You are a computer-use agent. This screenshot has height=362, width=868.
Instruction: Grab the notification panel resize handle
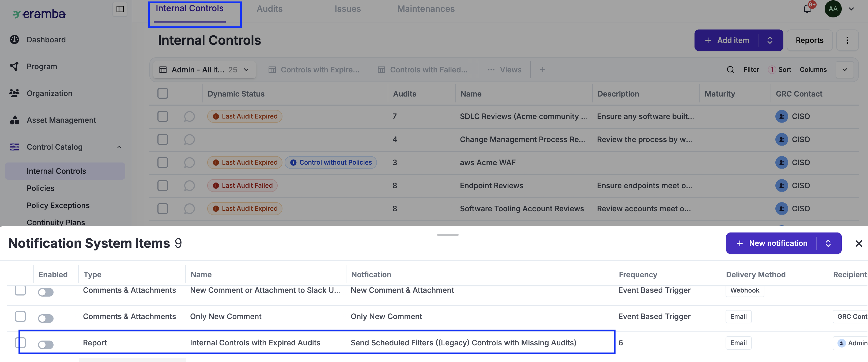tap(447, 235)
